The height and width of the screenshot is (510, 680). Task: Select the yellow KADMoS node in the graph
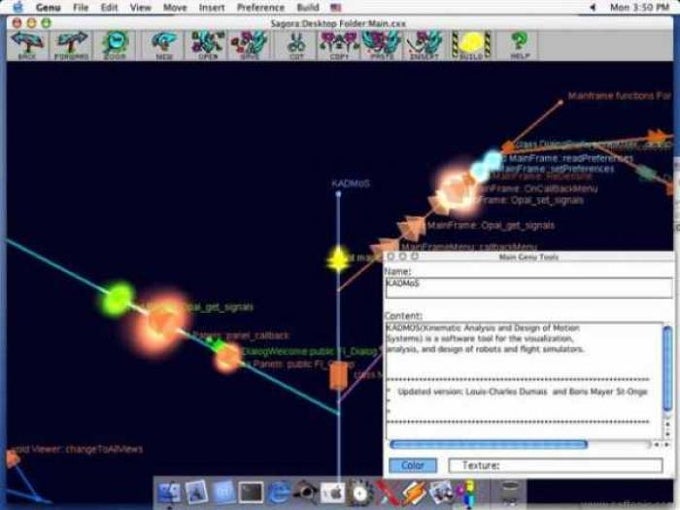pyautogui.click(x=338, y=259)
